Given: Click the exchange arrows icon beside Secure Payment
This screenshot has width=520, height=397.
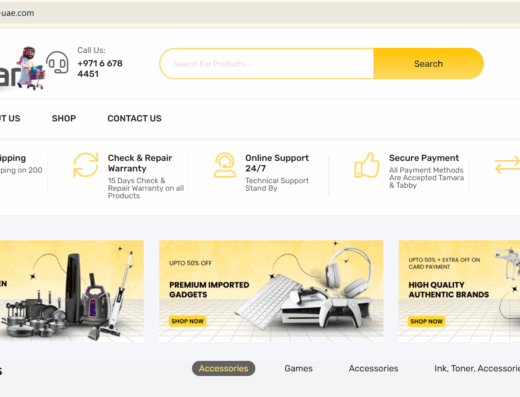Looking at the screenshot, I should point(507,165).
